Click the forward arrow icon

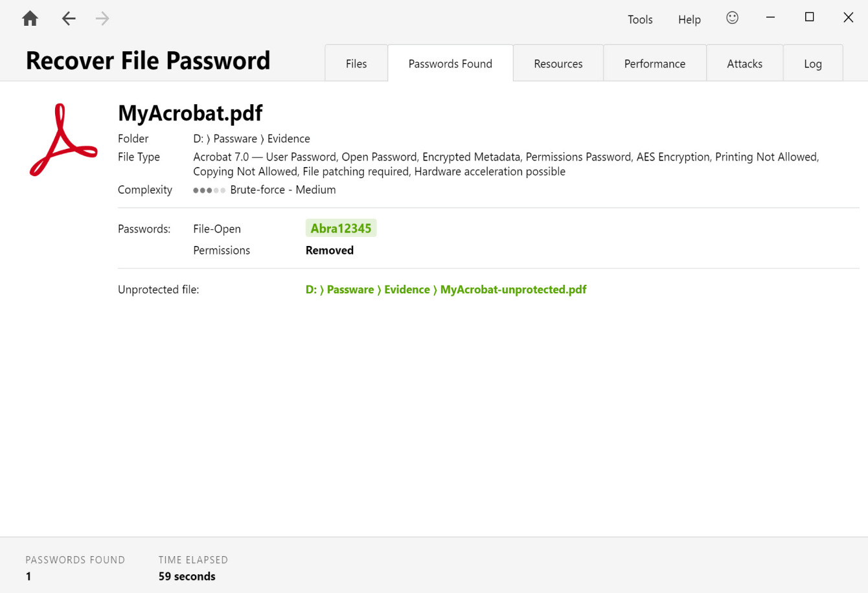coord(102,19)
